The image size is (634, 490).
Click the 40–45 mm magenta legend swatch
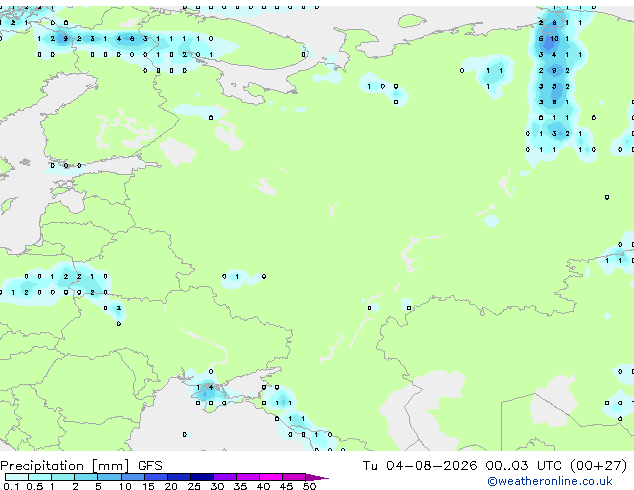(x=271, y=477)
